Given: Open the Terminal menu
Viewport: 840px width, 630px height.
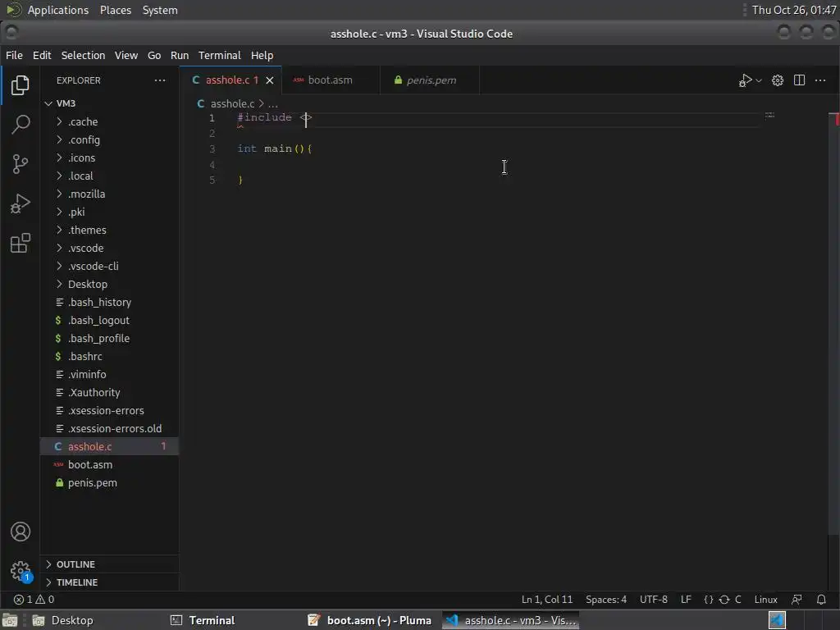Looking at the screenshot, I should 220,55.
